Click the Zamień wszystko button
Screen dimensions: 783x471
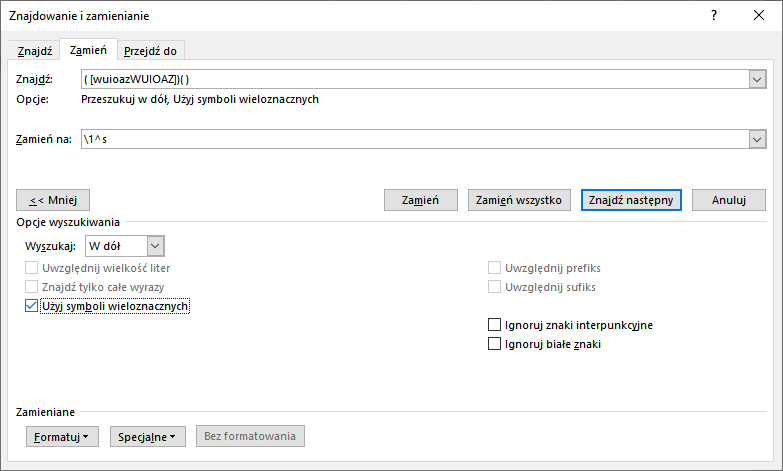click(520, 200)
